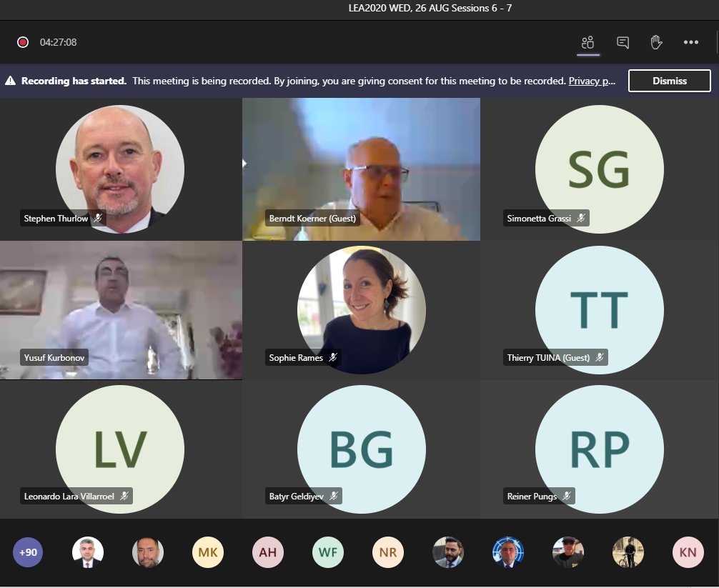Open the More actions ellipsis menu
The height and width of the screenshot is (588, 719).
pyautogui.click(x=691, y=42)
